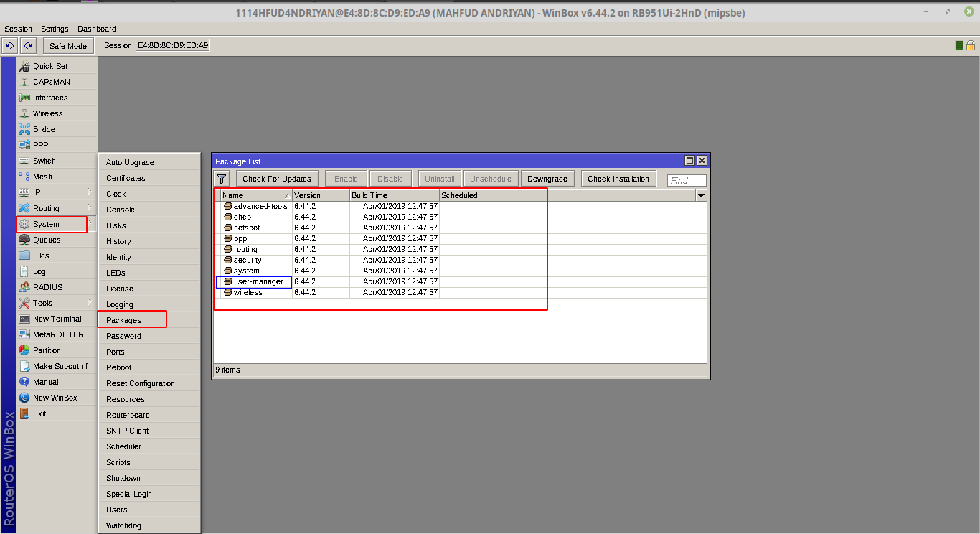Open the Dashboard menu
The image size is (980, 534).
97,29
